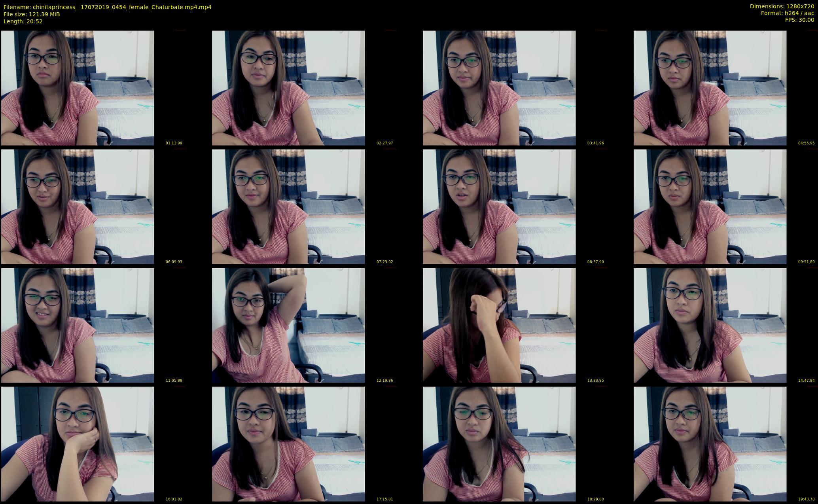This screenshot has width=818, height=504.
Task: Click the thumbnail timestamped 01:13.99
Action: pyautogui.click(x=78, y=88)
